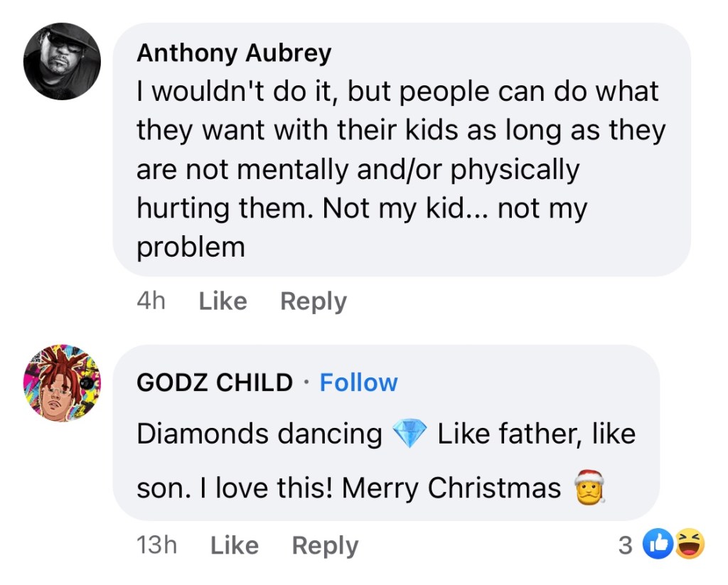Image resolution: width=728 pixels, height=585 pixels.
Task: Click the "Diamonds dancing" comment text
Action: [259, 434]
